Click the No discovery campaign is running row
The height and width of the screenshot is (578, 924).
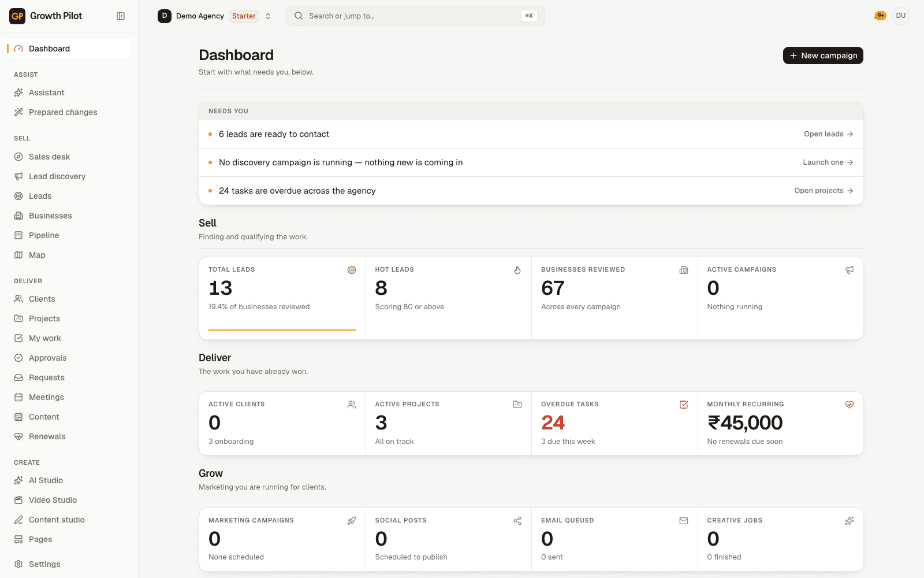[x=531, y=162]
